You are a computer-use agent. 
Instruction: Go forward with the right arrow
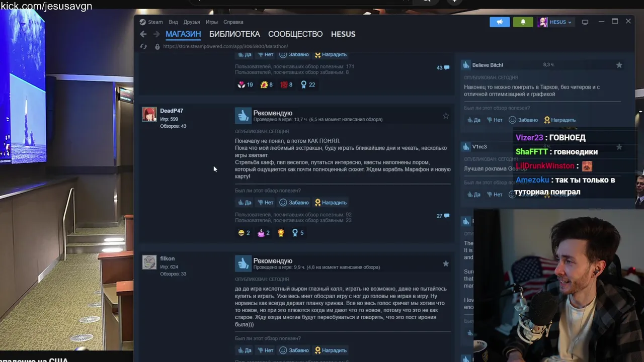tap(156, 34)
